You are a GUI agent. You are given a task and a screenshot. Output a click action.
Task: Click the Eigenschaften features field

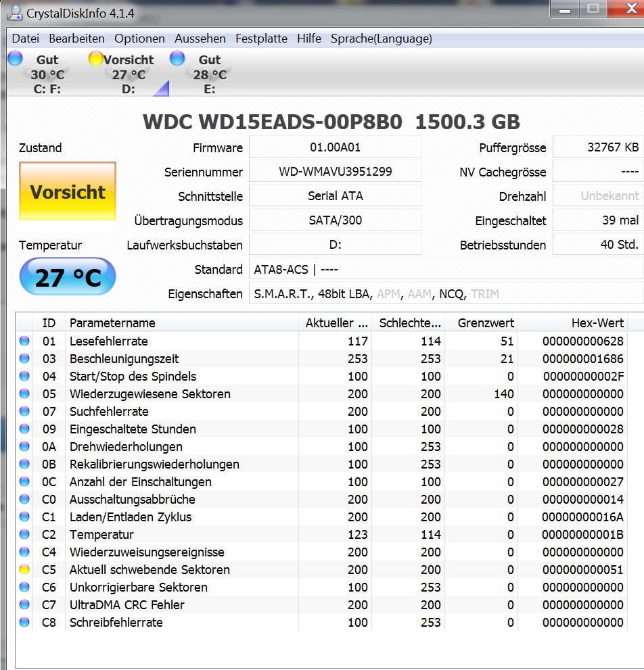click(446, 294)
